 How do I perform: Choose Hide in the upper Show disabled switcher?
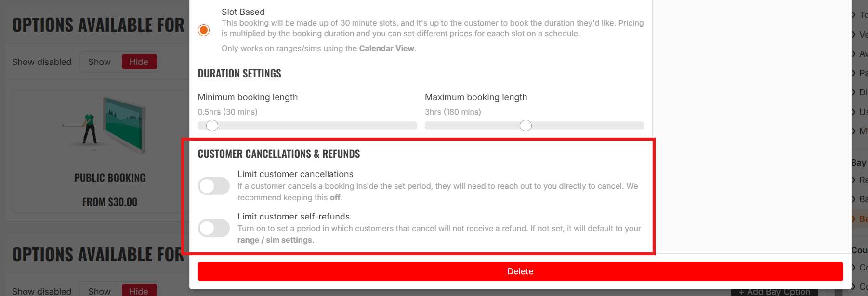tap(139, 62)
